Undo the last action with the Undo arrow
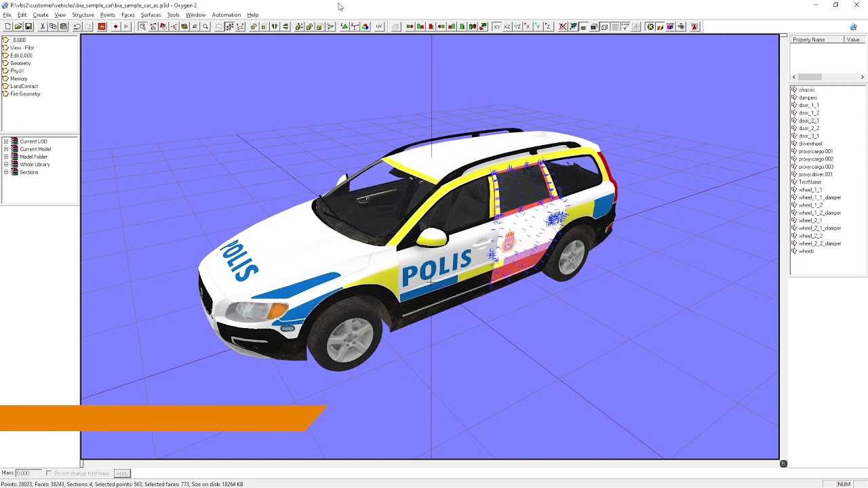The image size is (868, 488). coord(77,26)
